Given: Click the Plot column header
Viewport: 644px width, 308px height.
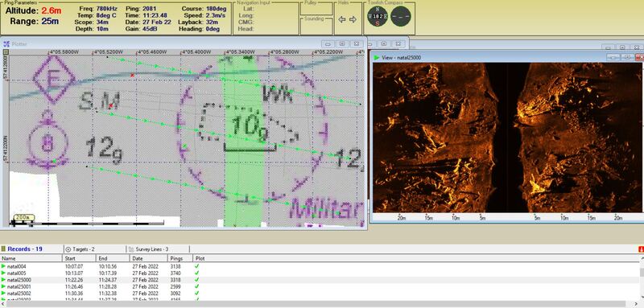Looking at the screenshot, I should point(200,258).
